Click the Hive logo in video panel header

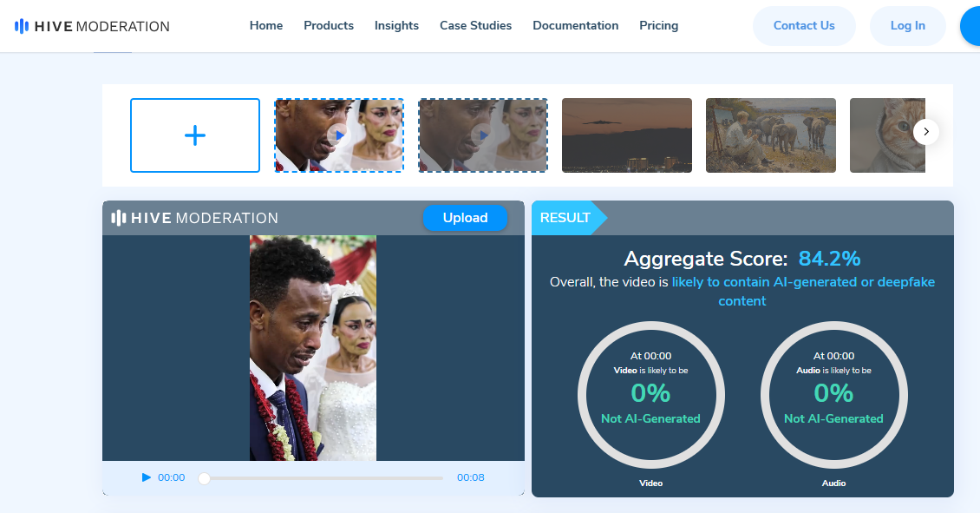(x=195, y=218)
